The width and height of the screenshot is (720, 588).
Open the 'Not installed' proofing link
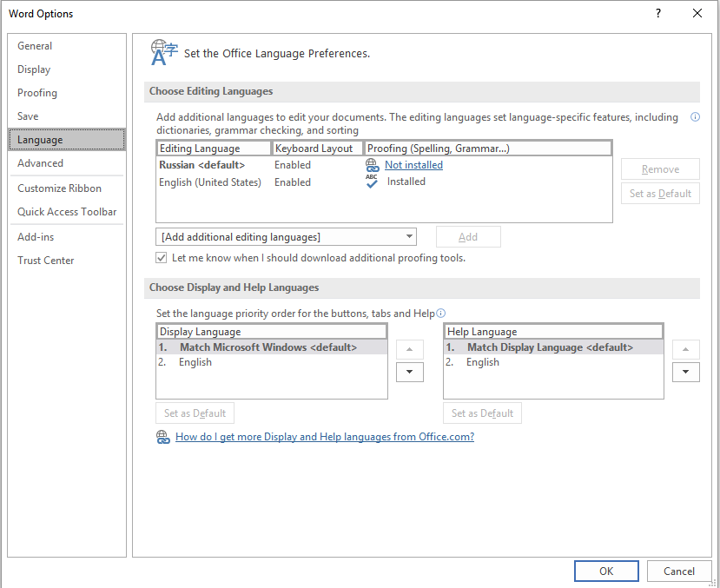413,165
